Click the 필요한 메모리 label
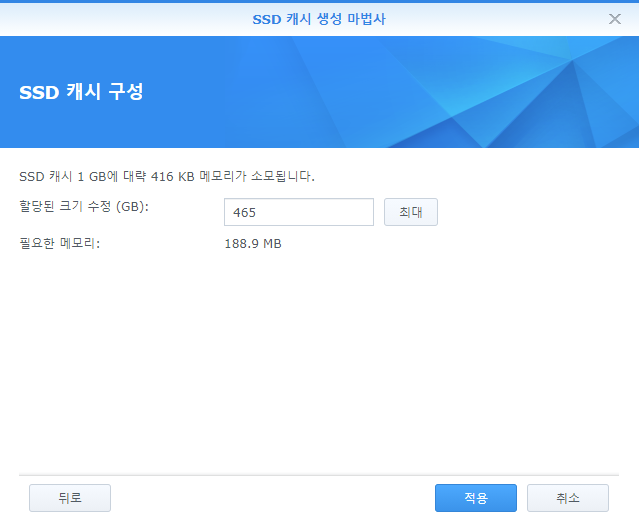Screen dimensions: 639x518 (x=59, y=244)
